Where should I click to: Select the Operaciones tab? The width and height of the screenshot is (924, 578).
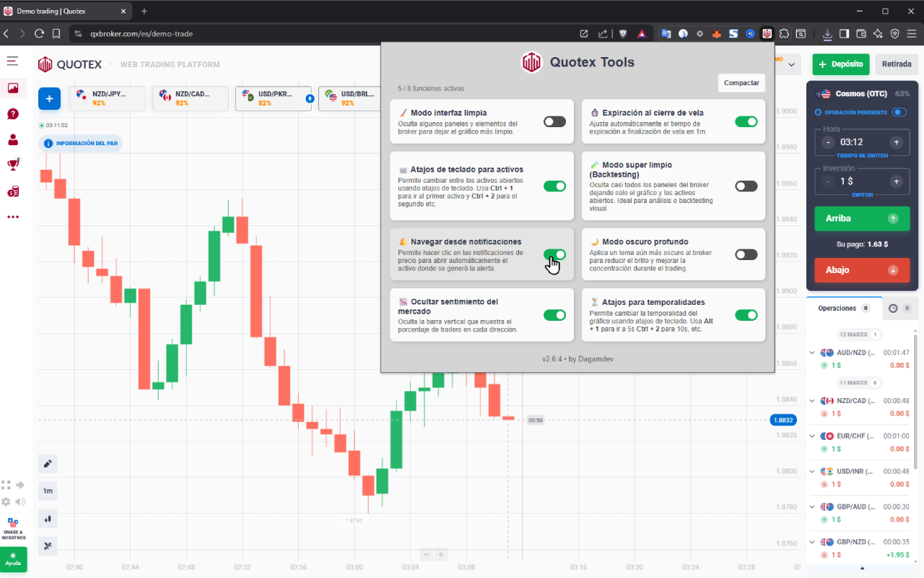coord(844,309)
